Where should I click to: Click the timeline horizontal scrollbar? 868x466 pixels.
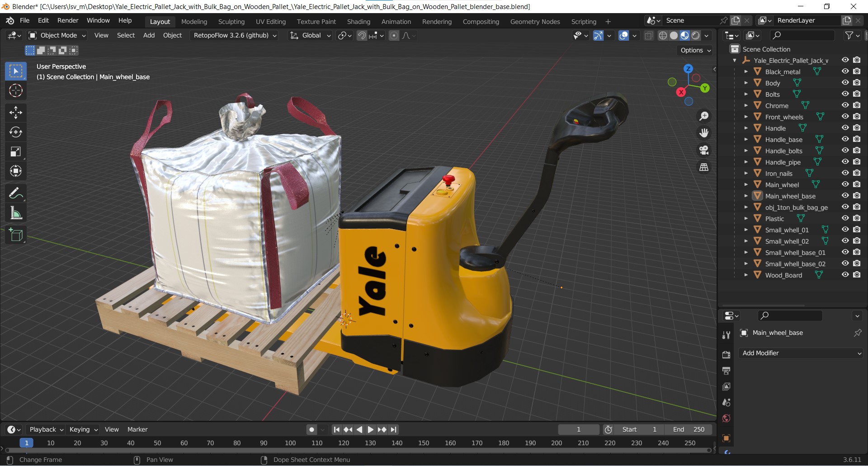357,450
